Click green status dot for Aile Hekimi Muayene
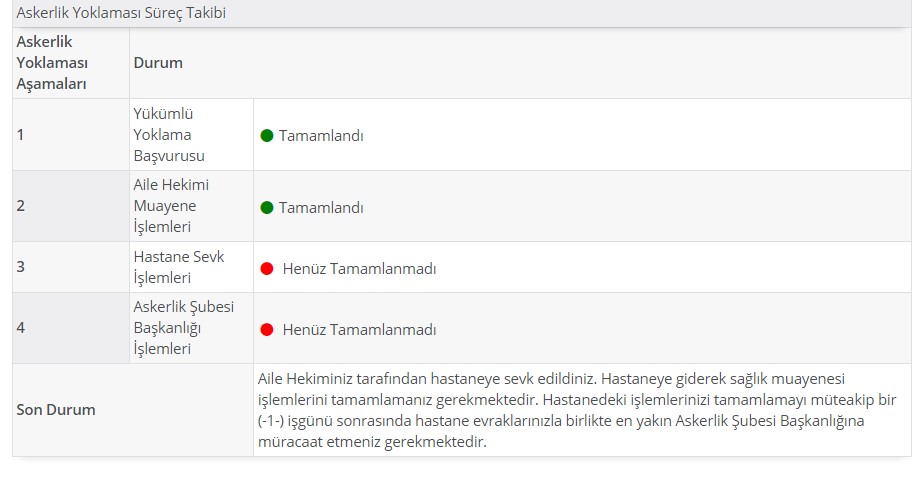 267,208
